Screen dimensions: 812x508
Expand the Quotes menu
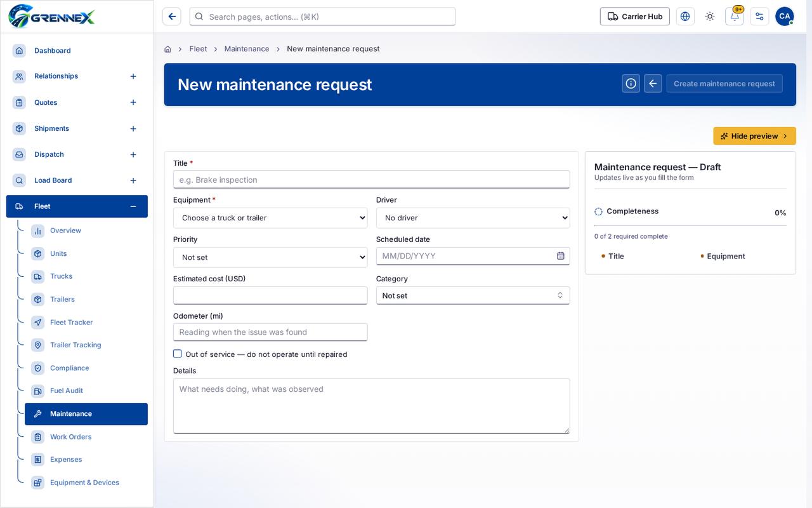tap(133, 102)
